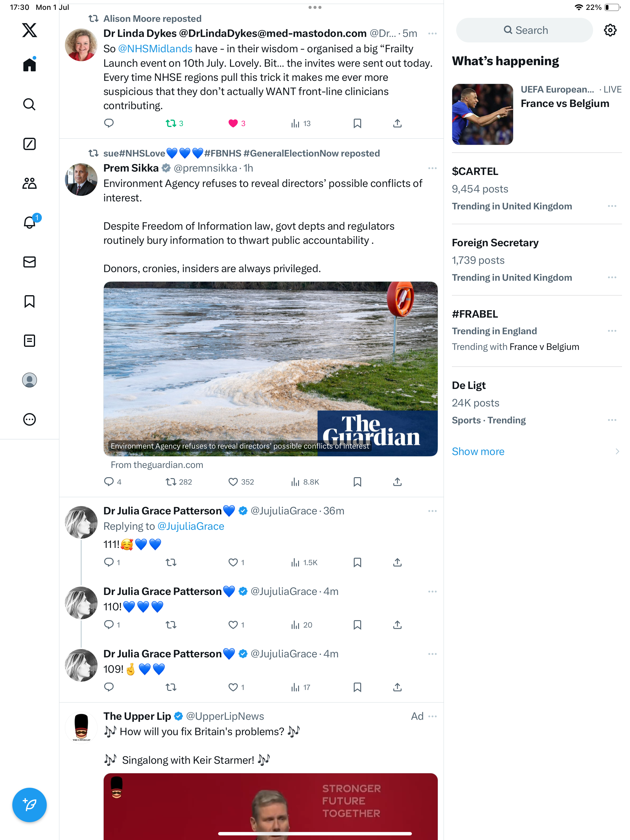
Task: Open Lists icon in left sidebar
Action: coord(29,341)
